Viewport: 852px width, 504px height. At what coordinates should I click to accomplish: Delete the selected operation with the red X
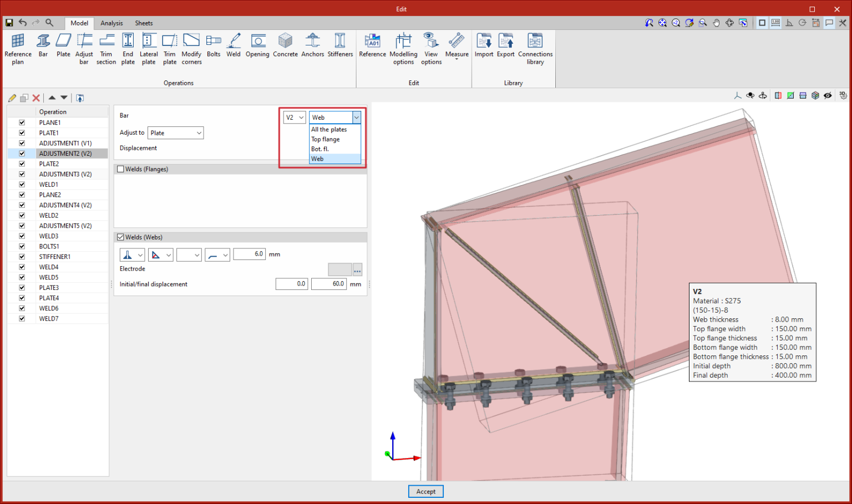[x=36, y=98]
